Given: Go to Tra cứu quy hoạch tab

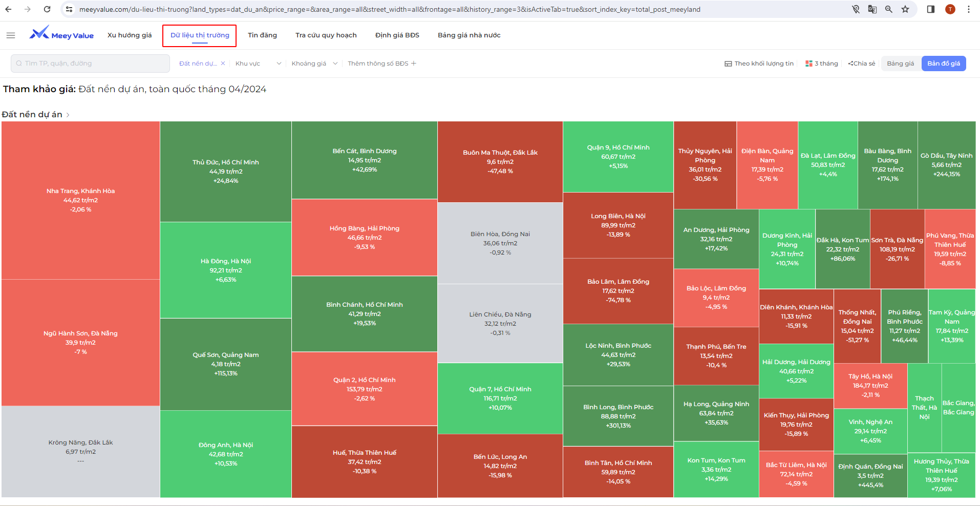Looking at the screenshot, I should [x=326, y=35].
